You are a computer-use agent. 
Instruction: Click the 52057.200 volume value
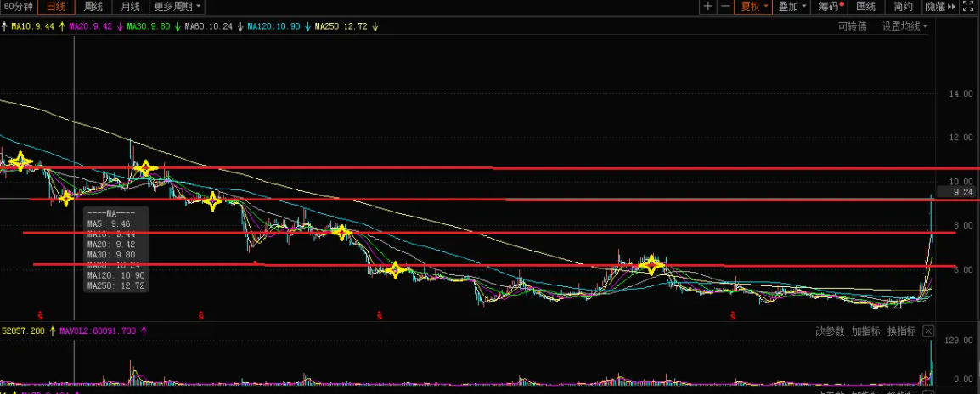(x=23, y=330)
